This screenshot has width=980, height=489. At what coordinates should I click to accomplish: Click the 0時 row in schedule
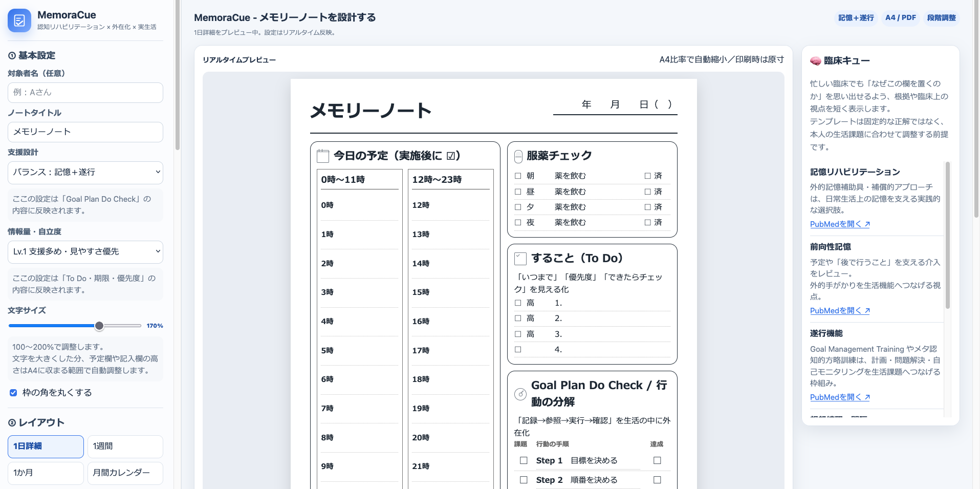click(359, 206)
